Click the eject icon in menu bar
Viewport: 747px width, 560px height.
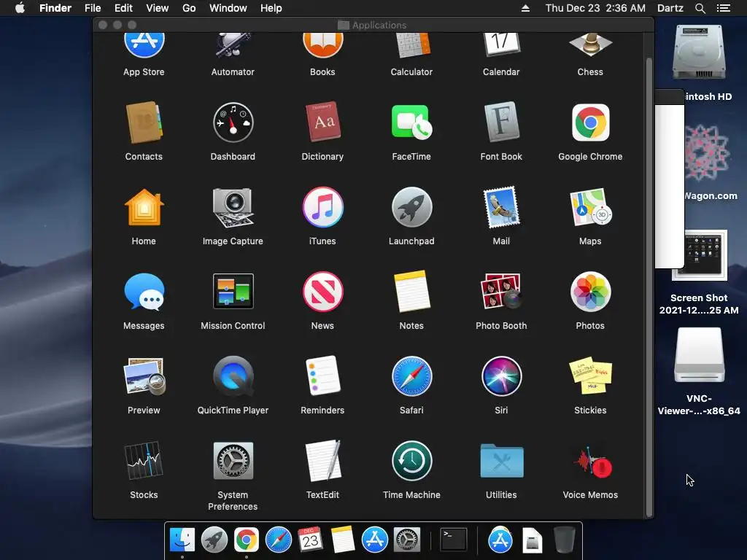coord(525,8)
